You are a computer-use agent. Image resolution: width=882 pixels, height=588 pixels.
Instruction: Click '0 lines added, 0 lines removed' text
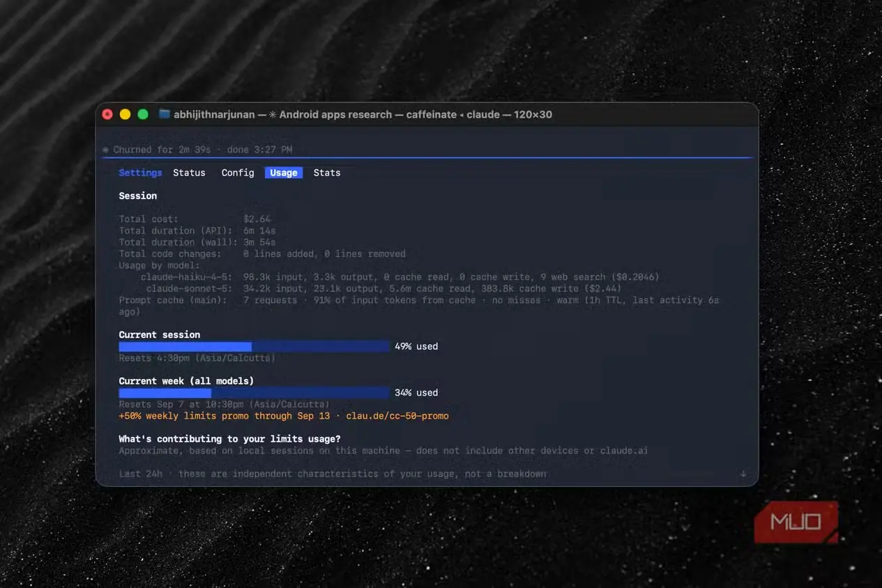(324, 254)
